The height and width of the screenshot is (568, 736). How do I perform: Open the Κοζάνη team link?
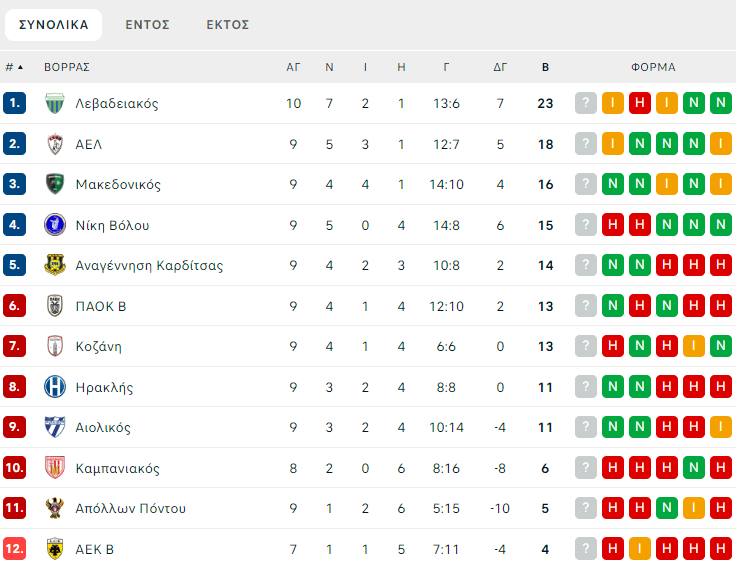click(x=98, y=347)
